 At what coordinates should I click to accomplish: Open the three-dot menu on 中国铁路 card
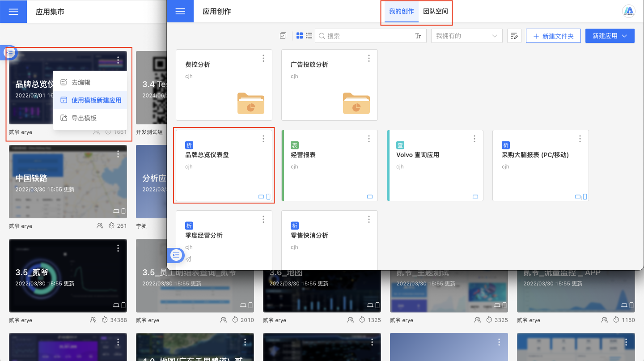click(x=118, y=154)
